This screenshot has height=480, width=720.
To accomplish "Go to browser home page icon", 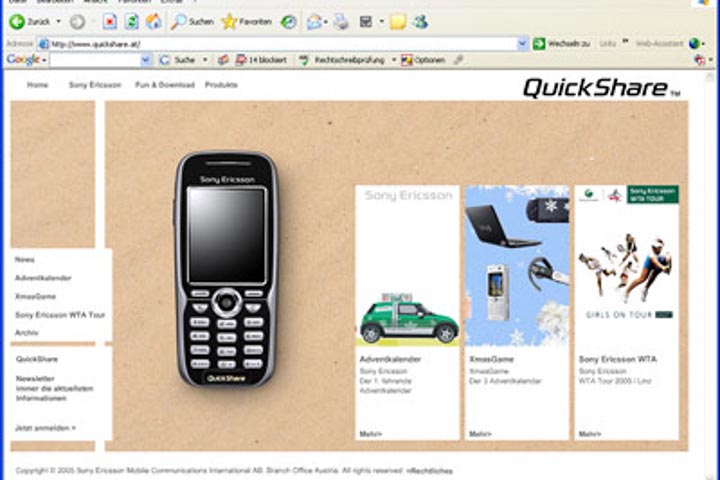I will point(154,22).
